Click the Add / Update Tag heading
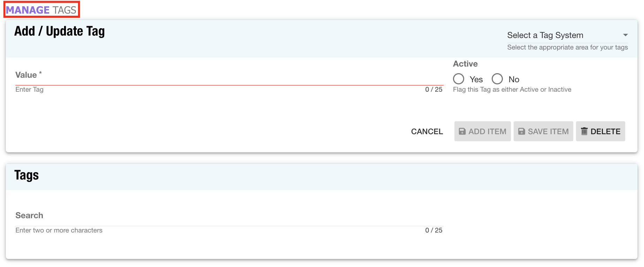Screen dimensions: 644x267 (x=60, y=31)
